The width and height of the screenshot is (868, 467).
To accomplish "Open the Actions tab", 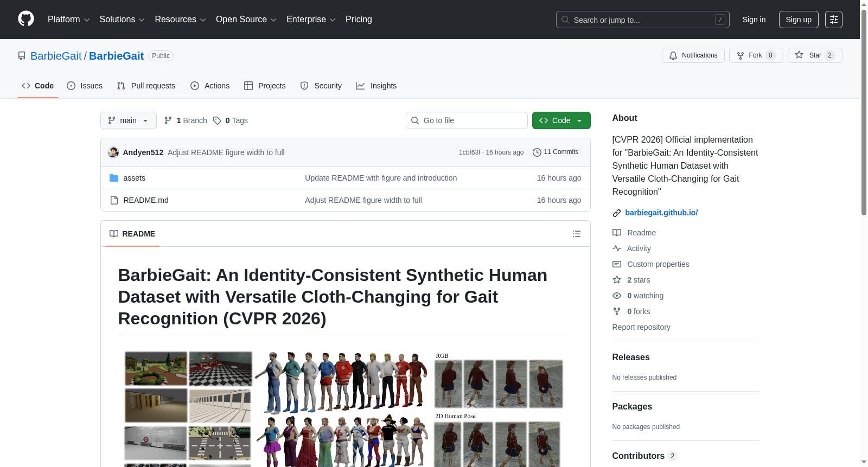I will point(210,86).
